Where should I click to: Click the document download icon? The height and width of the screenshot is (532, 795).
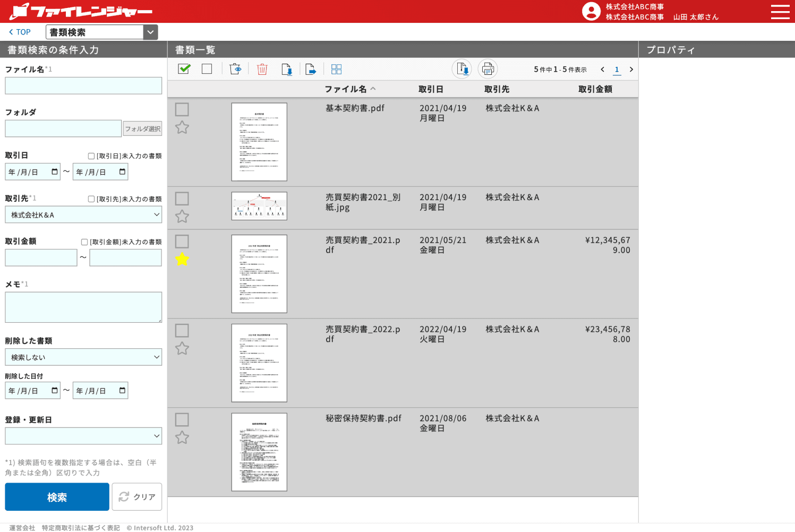[x=286, y=69]
